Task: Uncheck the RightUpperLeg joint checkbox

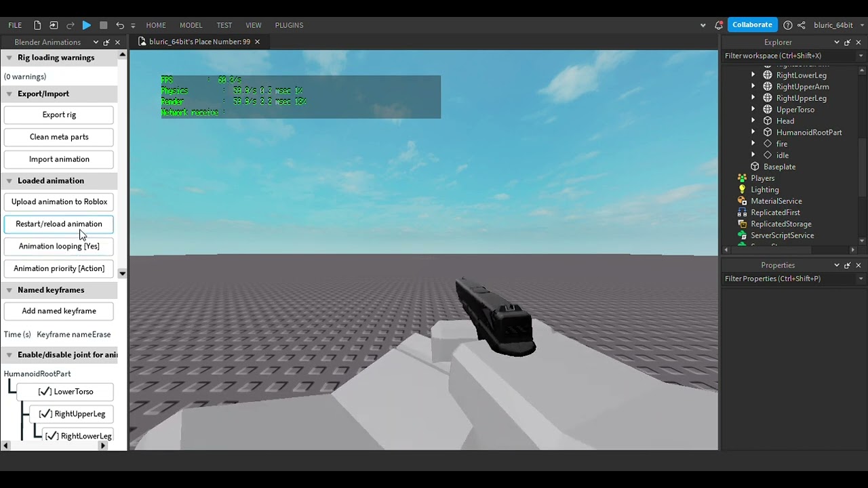Action: click(46, 414)
